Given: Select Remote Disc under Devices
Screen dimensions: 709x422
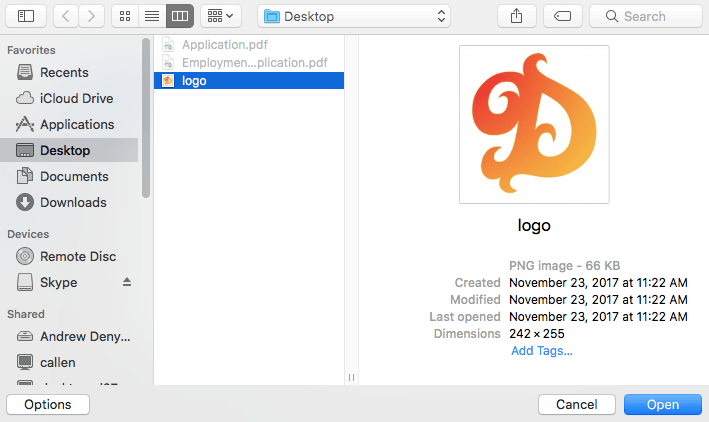Looking at the screenshot, I should tap(69, 256).
